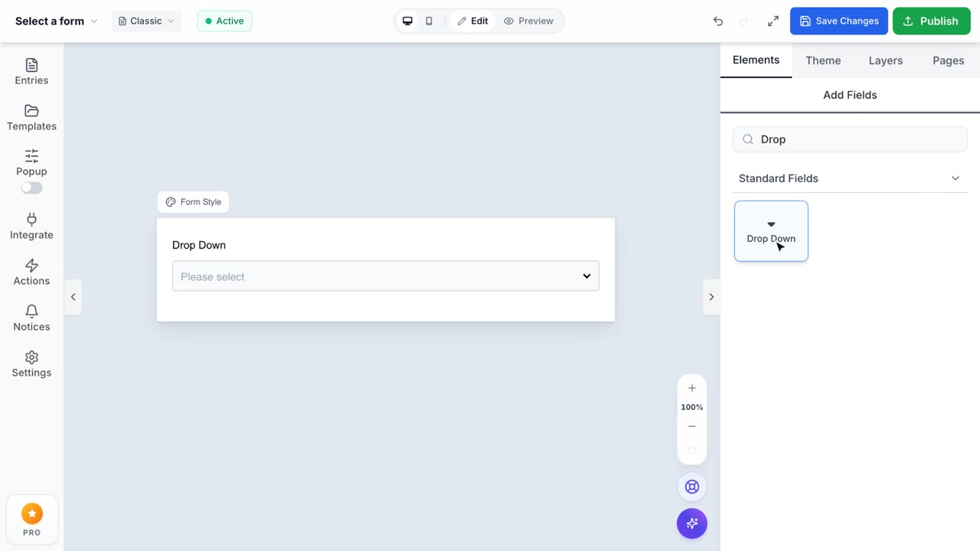Viewport: 980px width, 551px height.
Task: Click the PRO upgrade badge
Action: [31, 520]
